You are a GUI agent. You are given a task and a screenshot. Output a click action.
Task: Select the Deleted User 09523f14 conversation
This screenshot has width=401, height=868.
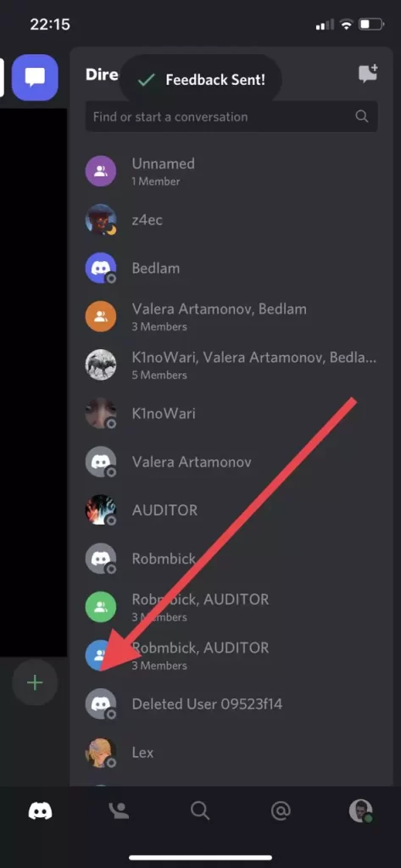click(x=231, y=704)
